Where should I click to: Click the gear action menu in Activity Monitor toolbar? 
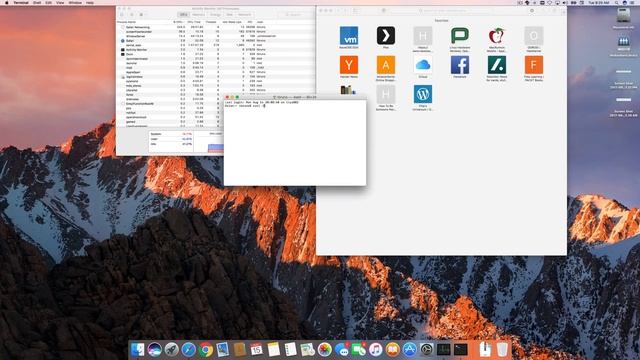coord(142,15)
